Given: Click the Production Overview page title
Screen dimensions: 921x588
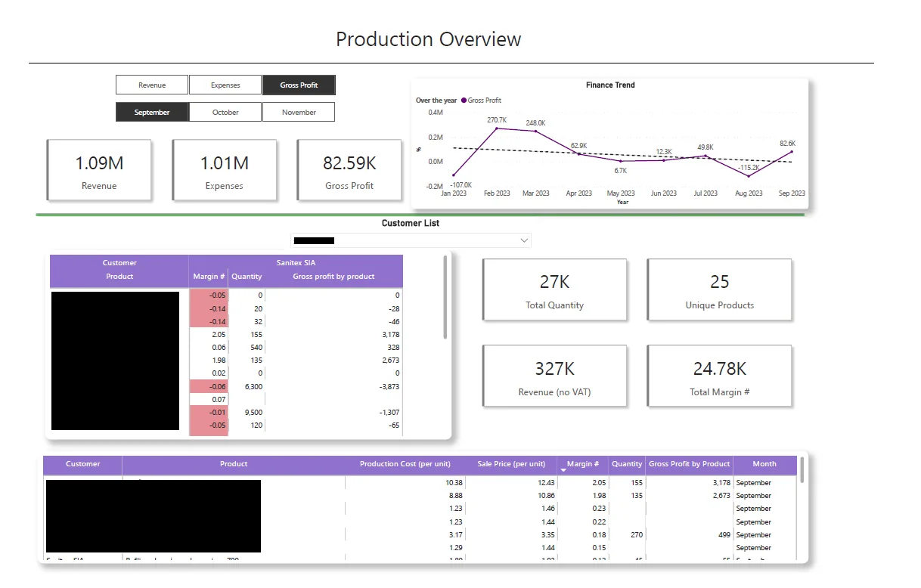Looking at the screenshot, I should coord(429,39).
